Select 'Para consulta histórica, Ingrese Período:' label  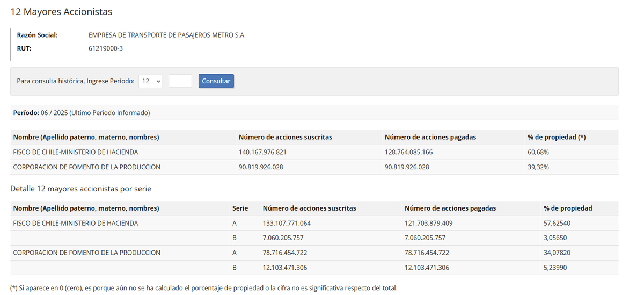(76, 81)
